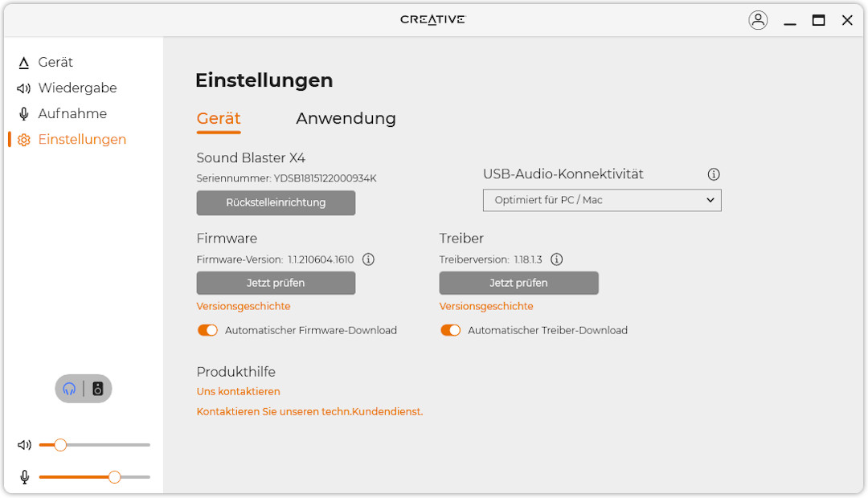Mute playback via speaker volume icon
868x498 pixels.
(24, 445)
